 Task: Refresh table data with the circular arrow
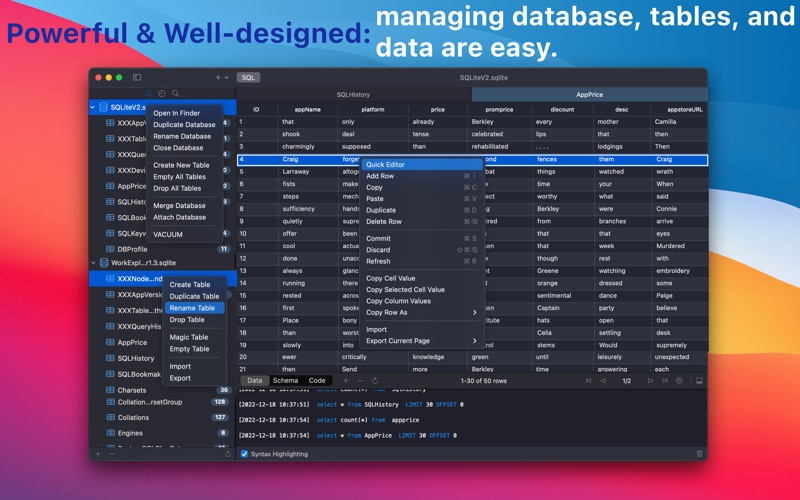(374, 381)
